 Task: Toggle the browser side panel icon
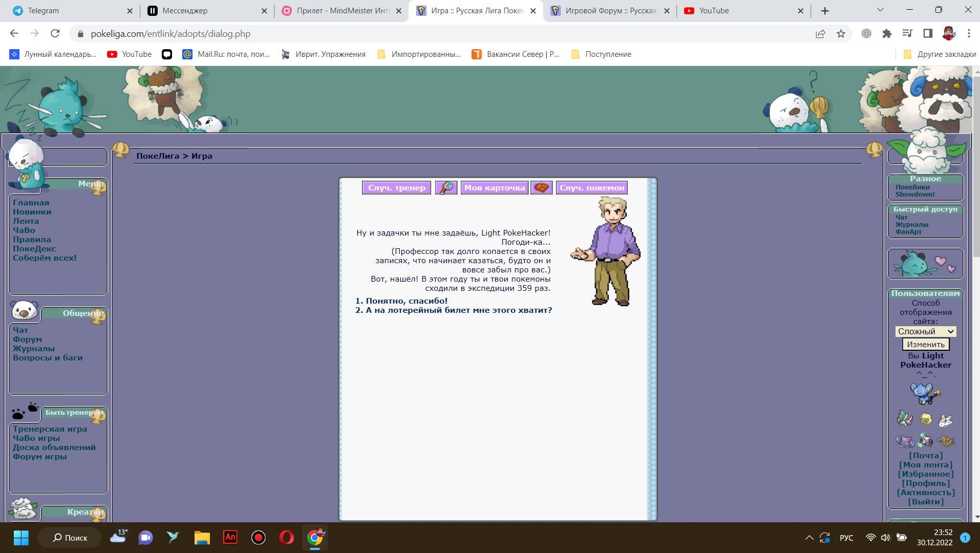tap(928, 34)
